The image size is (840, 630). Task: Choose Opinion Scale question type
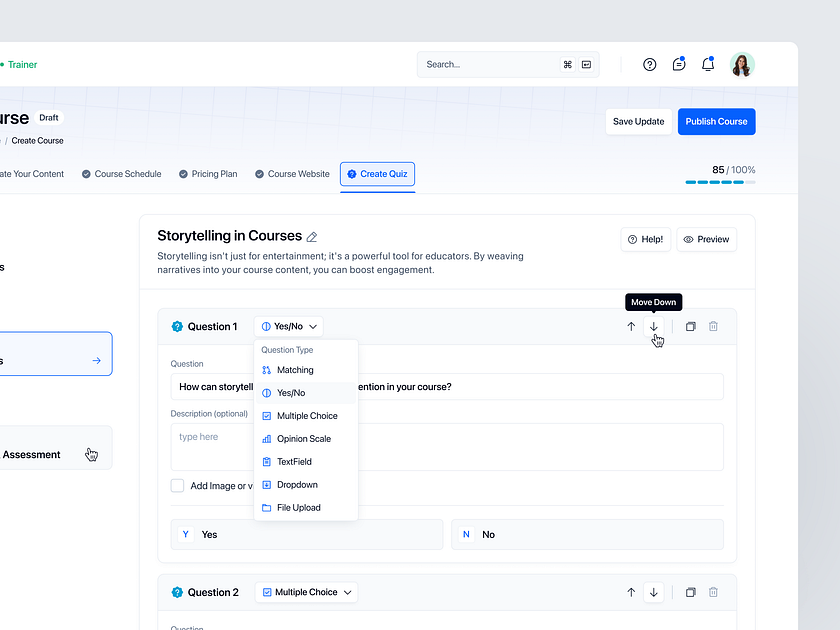305,439
